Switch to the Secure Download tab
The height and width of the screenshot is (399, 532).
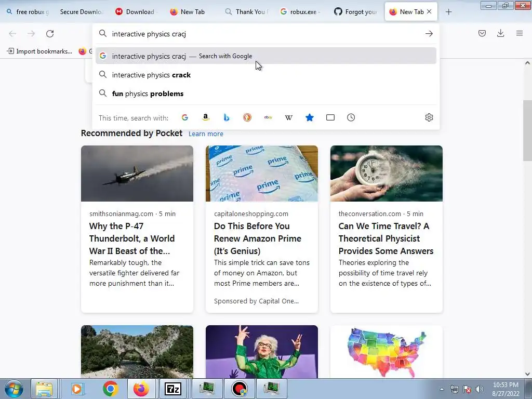82,12
